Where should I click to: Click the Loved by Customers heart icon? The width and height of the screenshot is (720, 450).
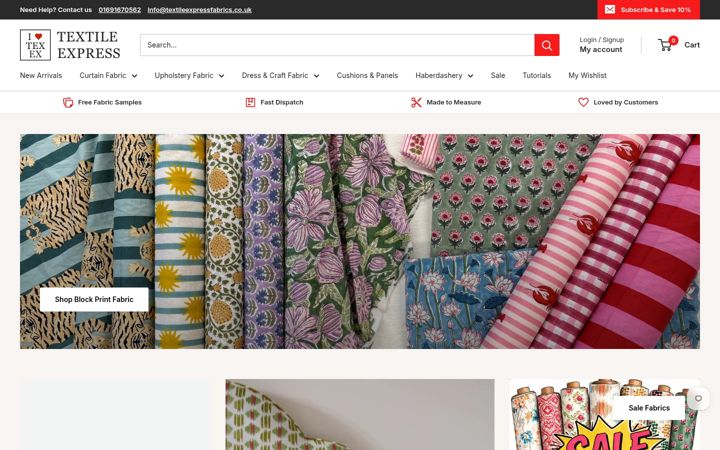pyautogui.click(x=583, y=102)
